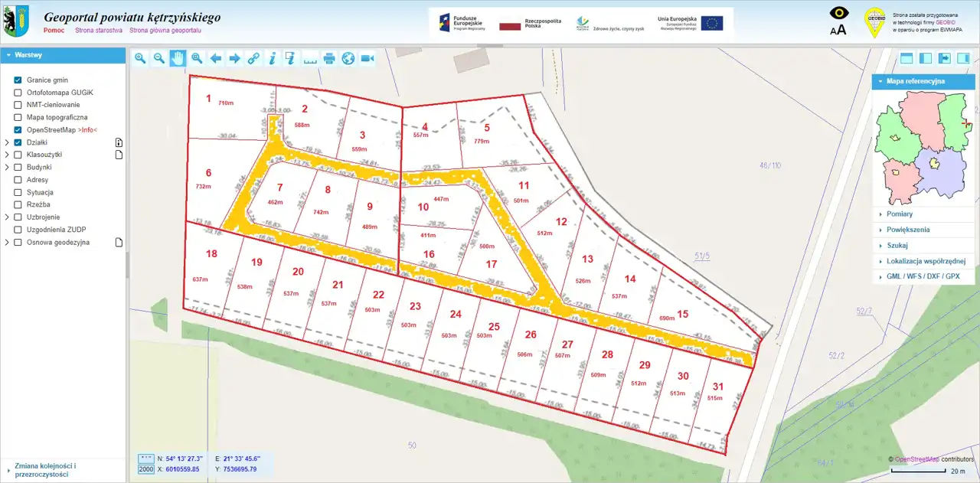Open the Pomoc help link

54,31
